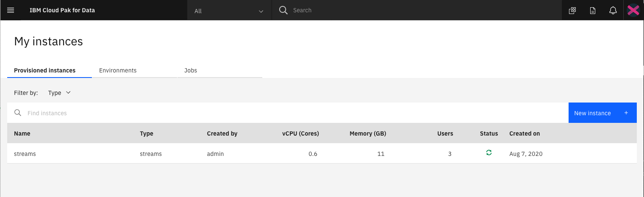This screenshot has height=197, width=644.
Task: Open the notifications bell
Action: coord(613,11)
